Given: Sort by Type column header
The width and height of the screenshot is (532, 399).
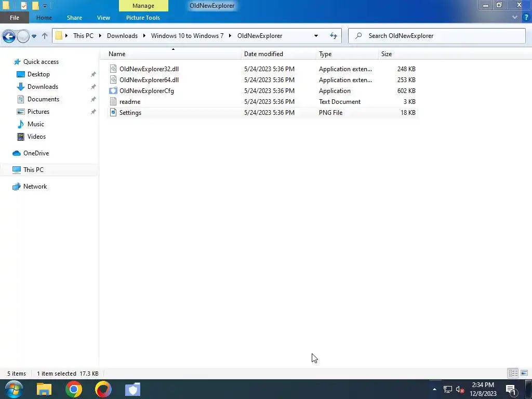Looking at the screenshot, I should click(x=325, y=54).
